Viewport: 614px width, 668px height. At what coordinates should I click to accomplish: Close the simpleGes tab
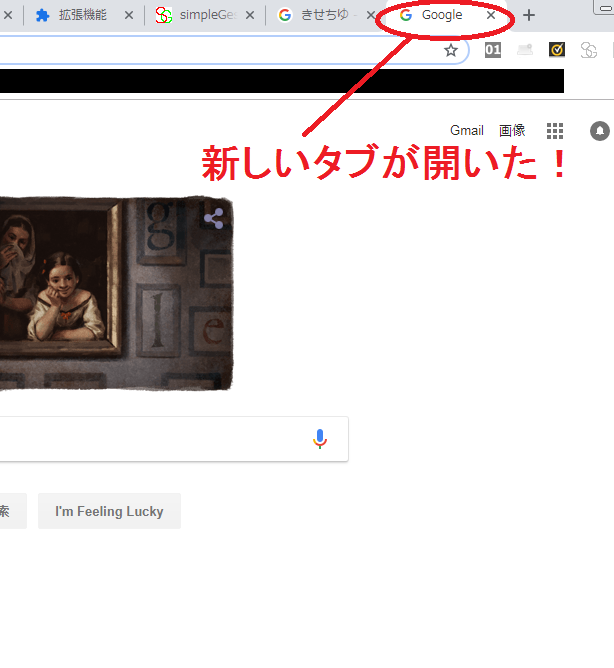[250, 16]
